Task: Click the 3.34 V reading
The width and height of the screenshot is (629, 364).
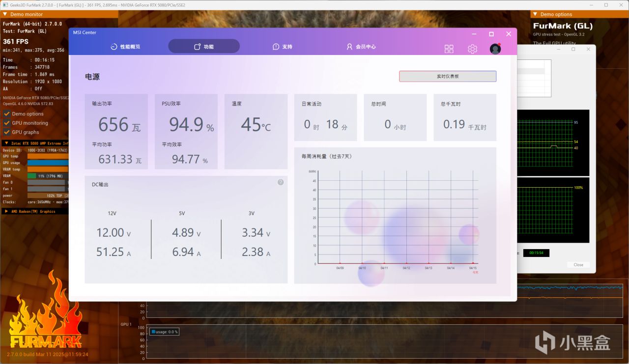Action: pyautogui.click(x=256, y=233)
